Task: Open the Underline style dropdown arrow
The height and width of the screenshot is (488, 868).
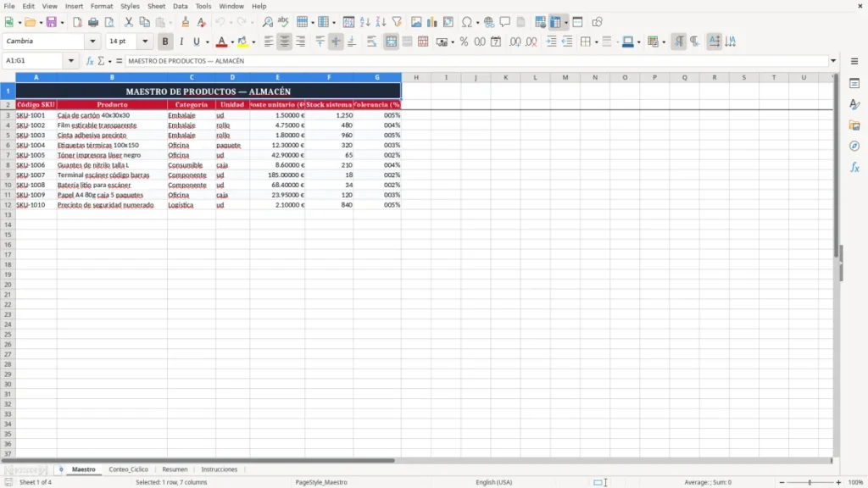Action: point(207,42)
